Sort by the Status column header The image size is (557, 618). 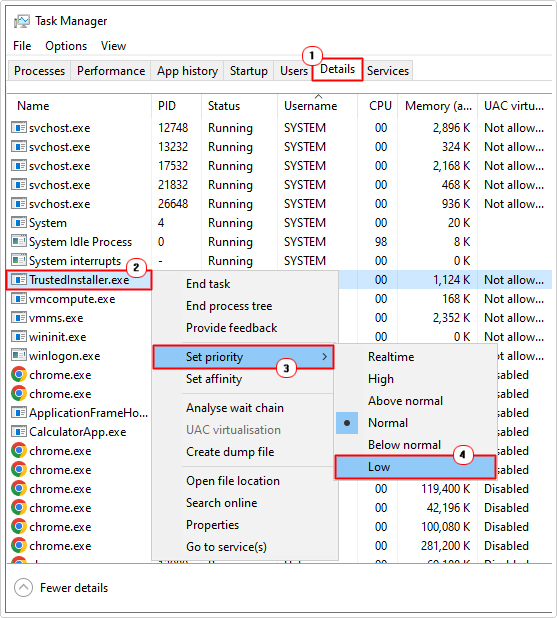[x=239, y=106]
